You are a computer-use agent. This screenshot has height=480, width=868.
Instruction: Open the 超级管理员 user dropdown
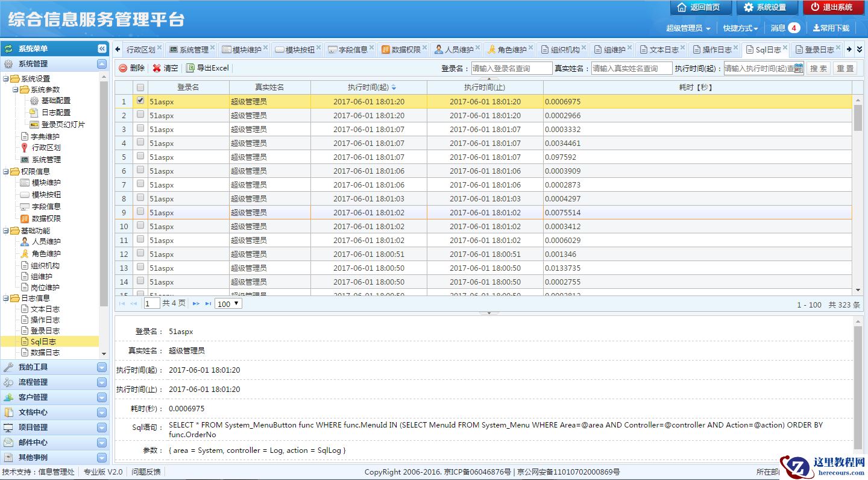click(x=688, y=28)
